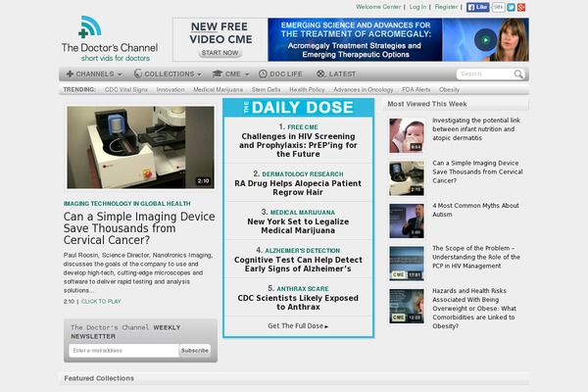Click the Alzheimer's Detection category label
The image size is (588, 392).
click(x=303, y=251)
